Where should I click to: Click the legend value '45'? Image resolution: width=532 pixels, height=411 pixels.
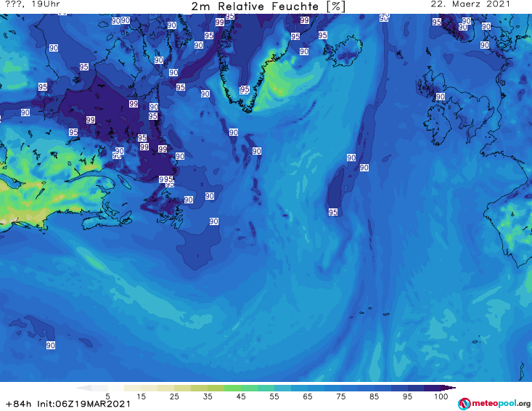(241, 396)
